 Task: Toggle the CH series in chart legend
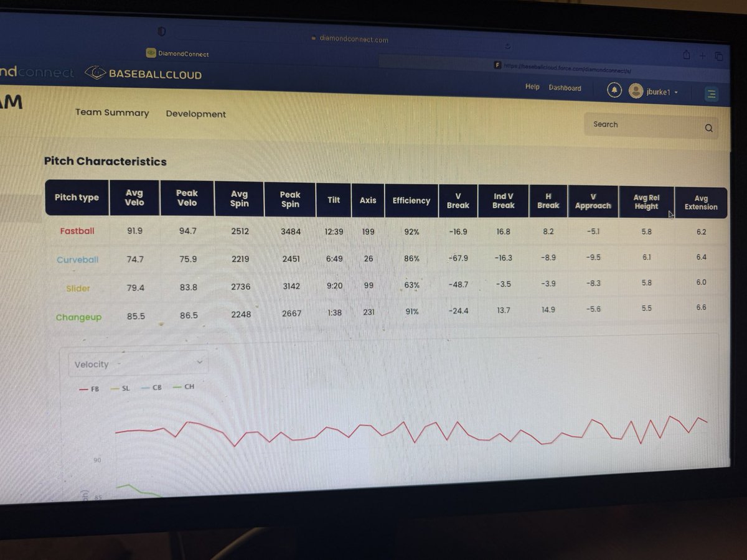click(x=183, y=386)
